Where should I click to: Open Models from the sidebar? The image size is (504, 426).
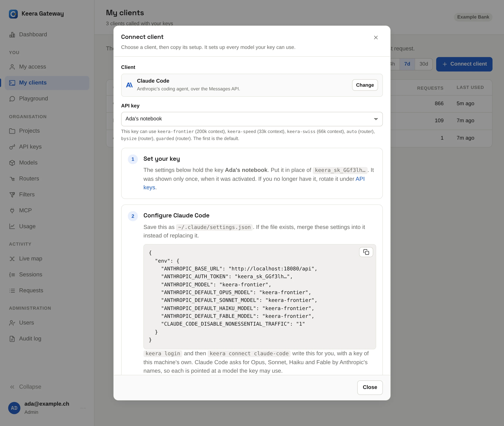click(47, 163)
